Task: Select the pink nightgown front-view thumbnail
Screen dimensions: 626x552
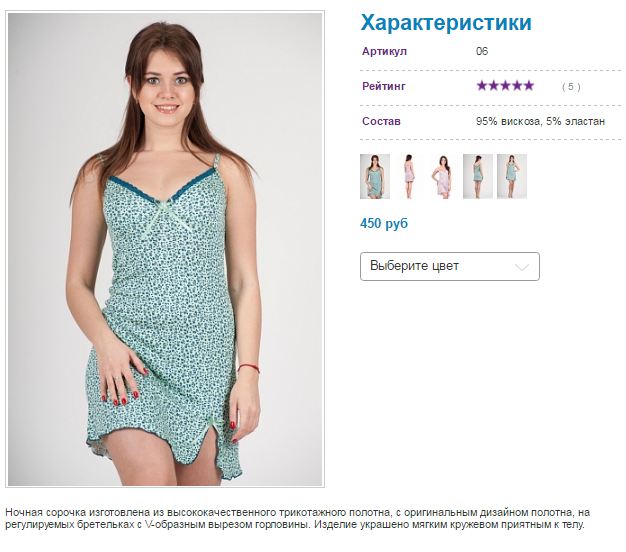Action: (443, 176)
